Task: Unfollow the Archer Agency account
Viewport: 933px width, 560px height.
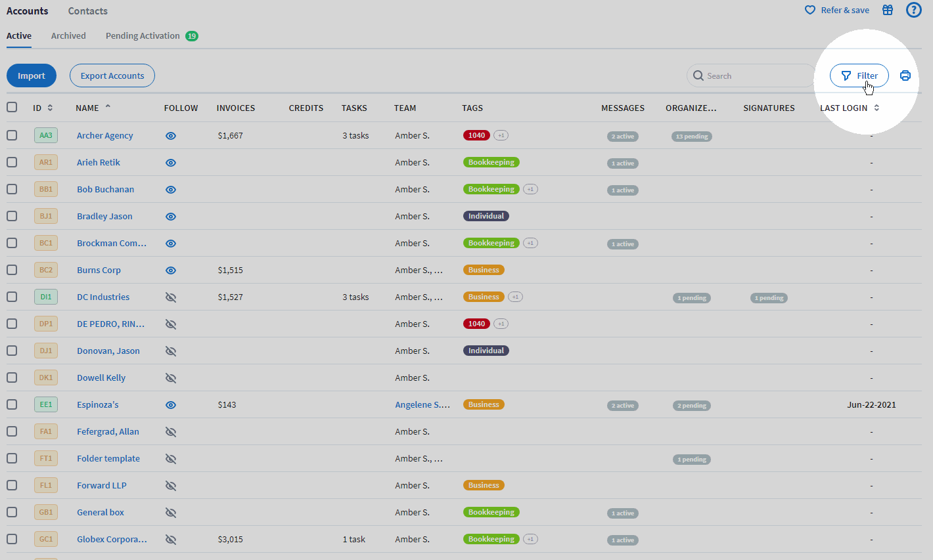Action: pos(171,136)
